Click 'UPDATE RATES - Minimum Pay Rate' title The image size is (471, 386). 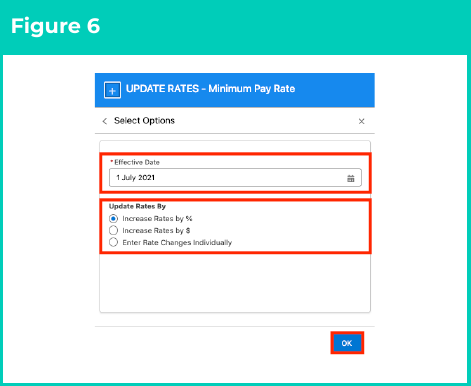210,89
